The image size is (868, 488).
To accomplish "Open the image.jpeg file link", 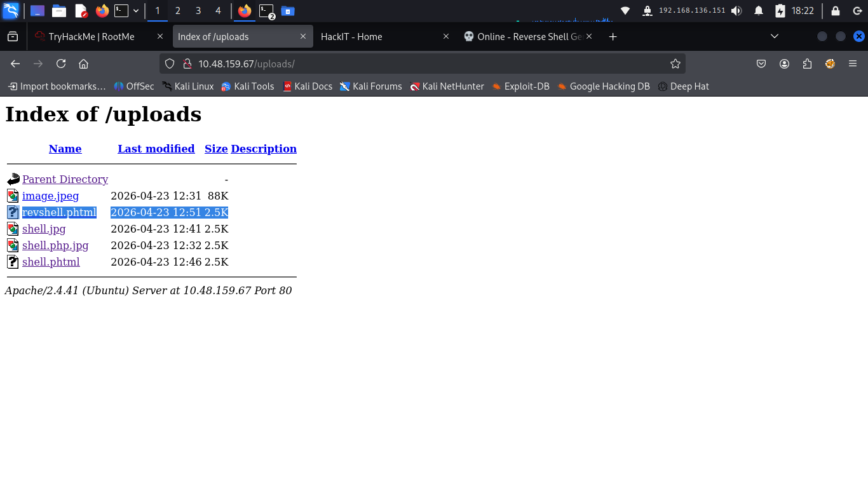I will [50, 196].
